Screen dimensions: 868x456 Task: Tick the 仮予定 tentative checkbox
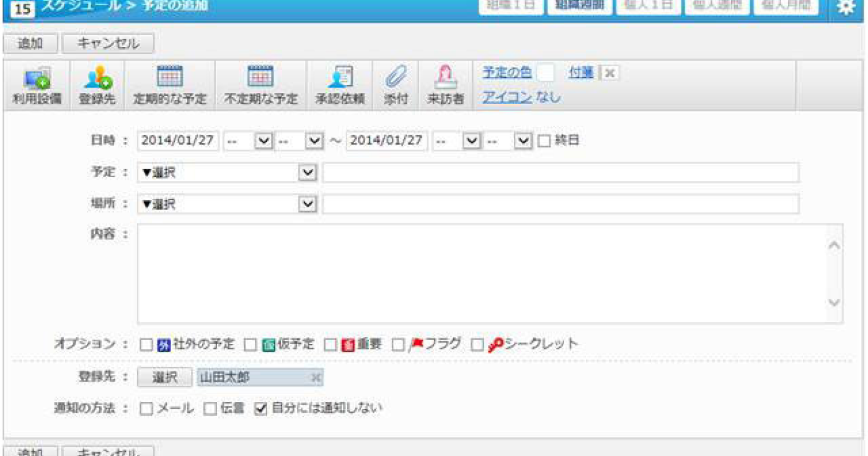point(250,344)
